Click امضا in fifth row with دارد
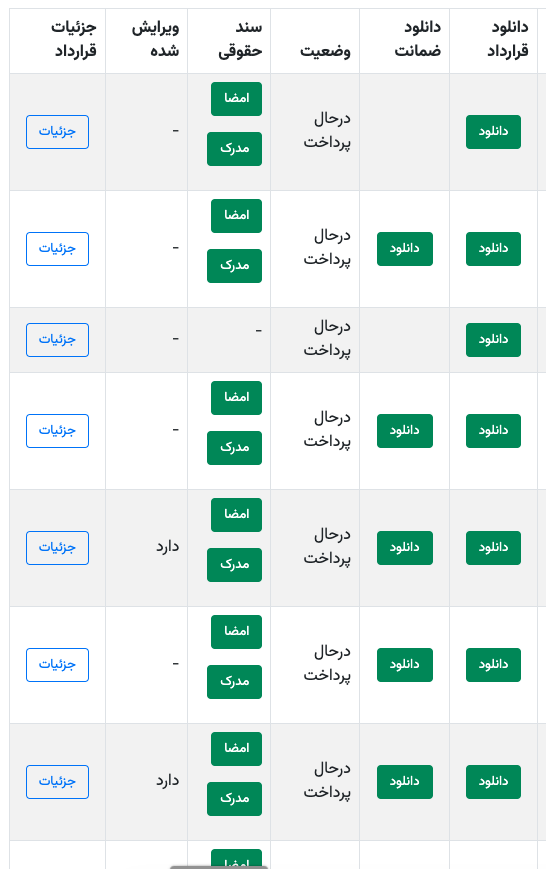 (x=236, y=515)
